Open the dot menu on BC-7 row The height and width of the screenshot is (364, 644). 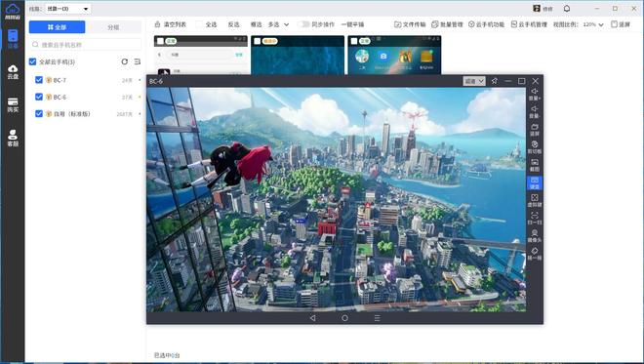tap(140, 80)
